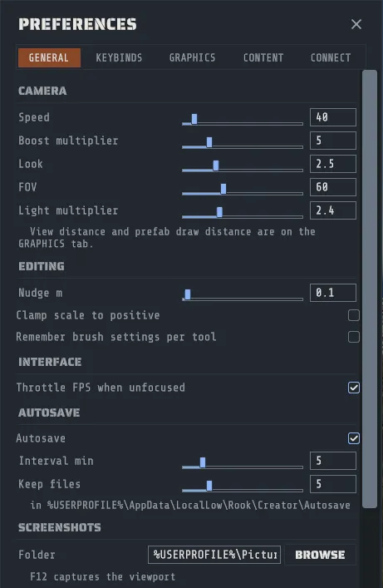The height and width of the screenshot is (588, 383).
Task: Click the camera Speed slider handle
Action: 194,119
